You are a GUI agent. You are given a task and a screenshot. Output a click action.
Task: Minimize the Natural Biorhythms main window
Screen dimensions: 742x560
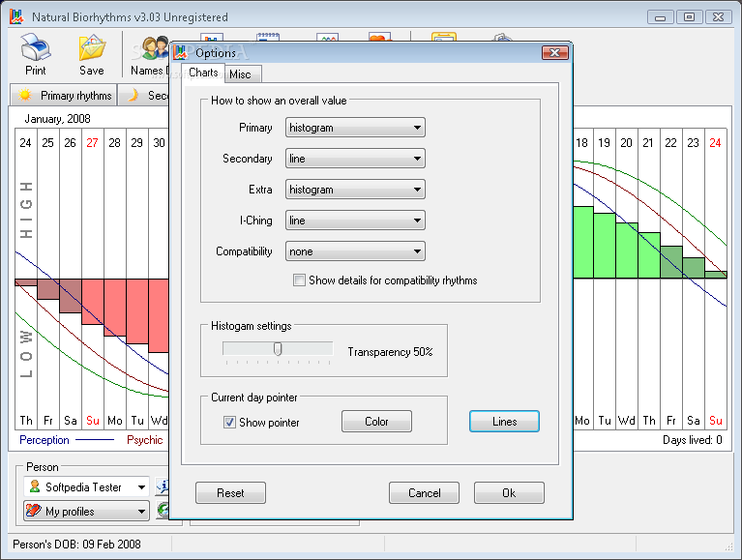pos(660,17)
